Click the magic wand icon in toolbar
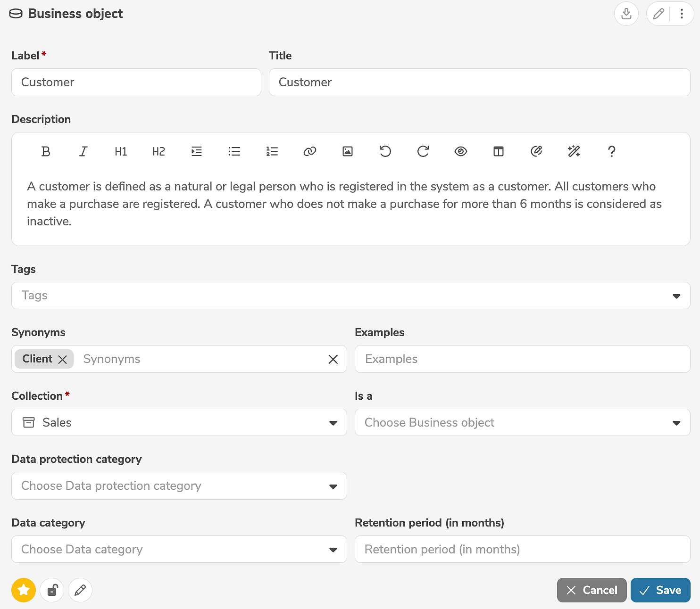 point(574,151)
